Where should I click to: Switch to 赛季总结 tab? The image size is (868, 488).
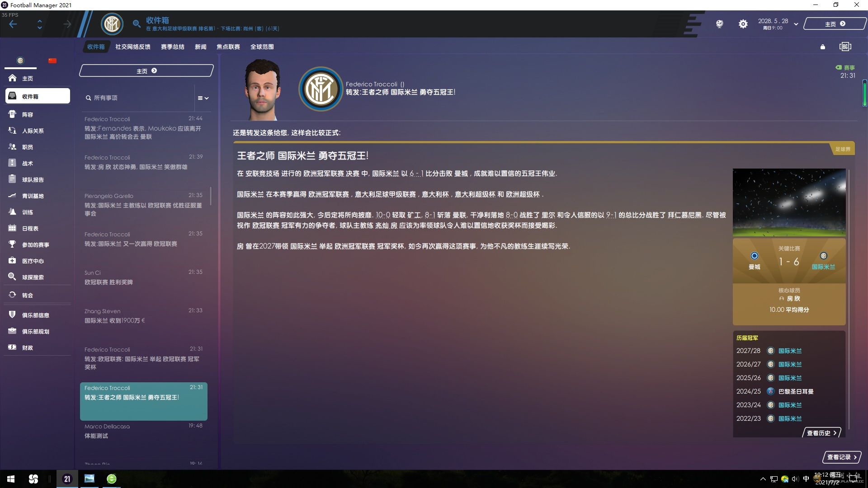pyautogui.click(x=173, y=47)
